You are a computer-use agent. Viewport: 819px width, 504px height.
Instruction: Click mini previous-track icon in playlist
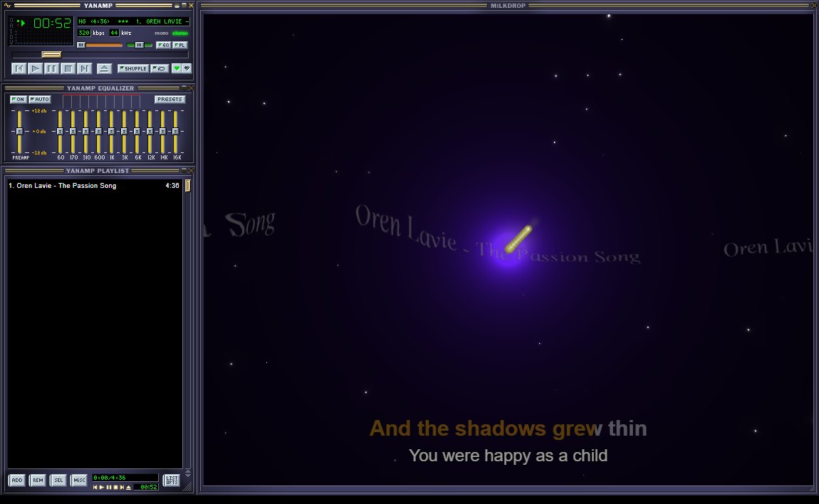[x=95, y=488]
